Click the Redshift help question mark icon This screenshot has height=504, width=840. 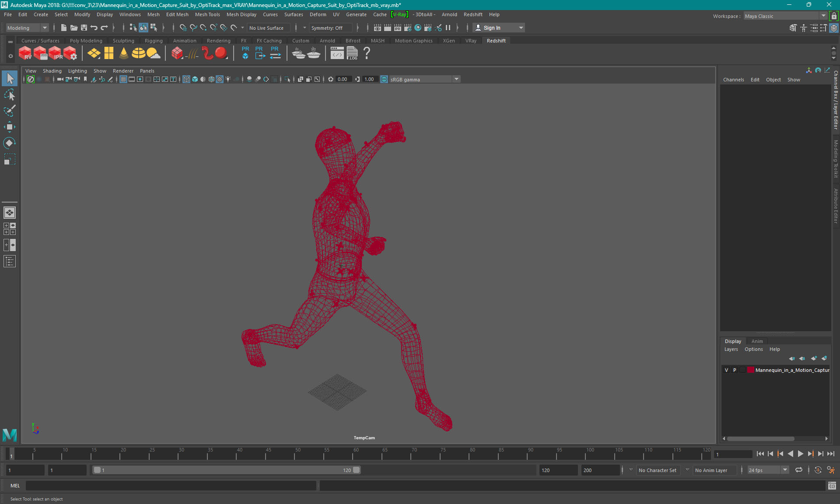point(367,53)
